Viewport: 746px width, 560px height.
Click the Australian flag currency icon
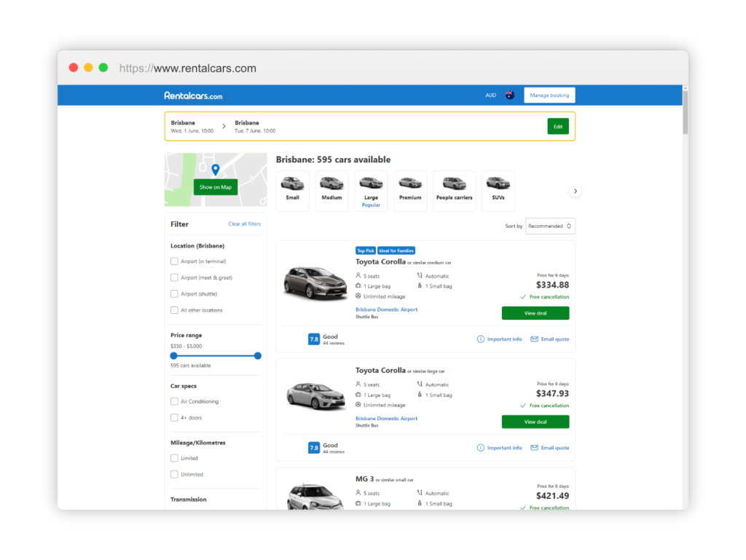click(x=509, y=95)
